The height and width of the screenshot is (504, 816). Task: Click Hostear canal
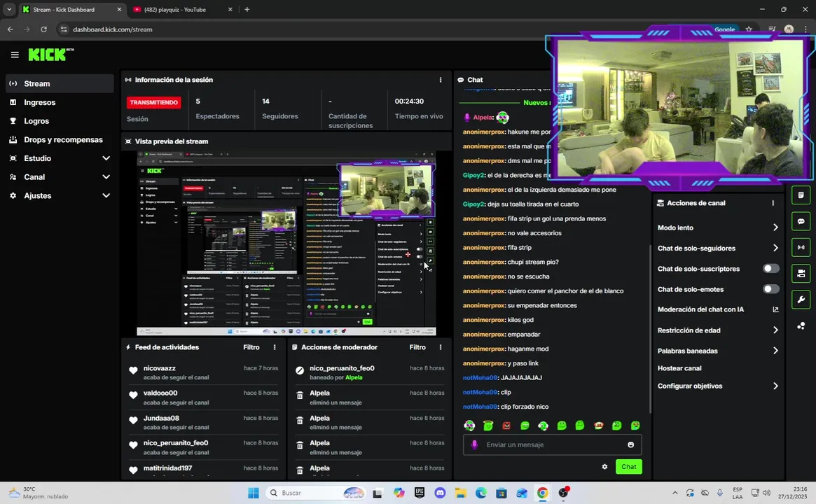point(679,368)
